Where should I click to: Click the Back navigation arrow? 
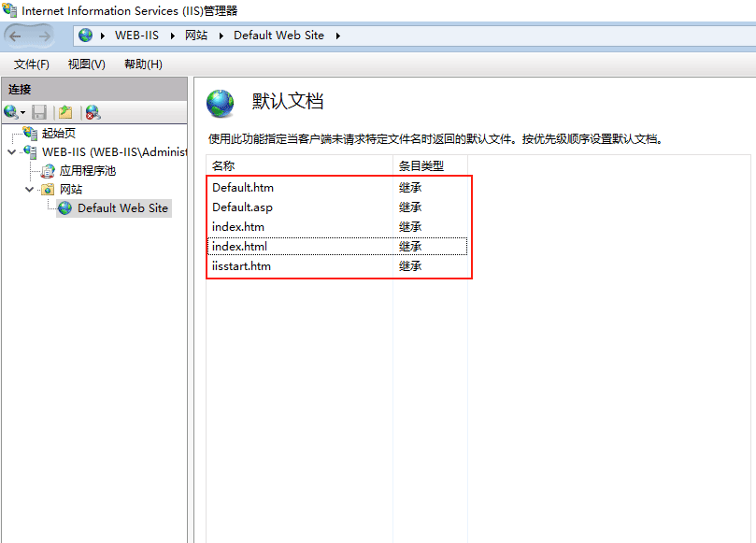[x=16, y=36]
